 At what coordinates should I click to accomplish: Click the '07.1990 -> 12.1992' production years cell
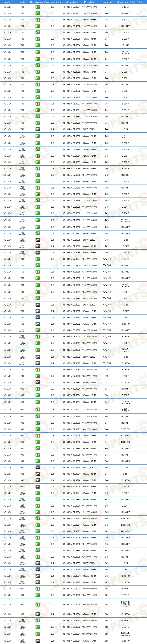71,233
